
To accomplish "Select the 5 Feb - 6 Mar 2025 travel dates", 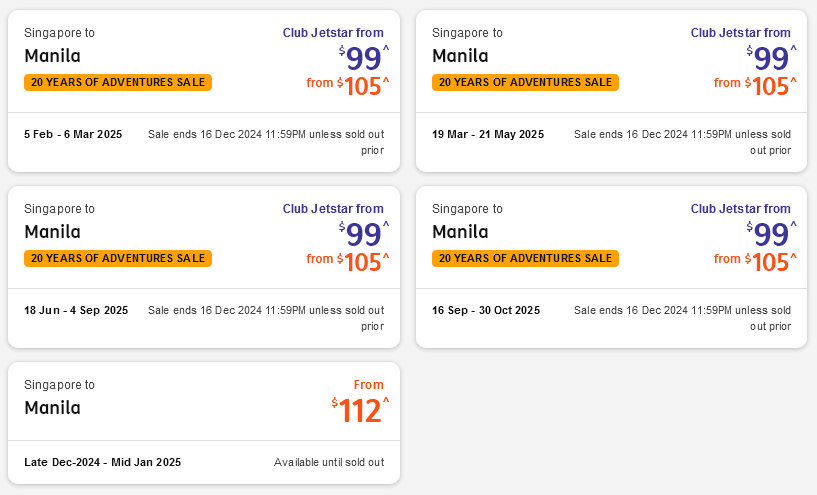I will click(73, 134).
